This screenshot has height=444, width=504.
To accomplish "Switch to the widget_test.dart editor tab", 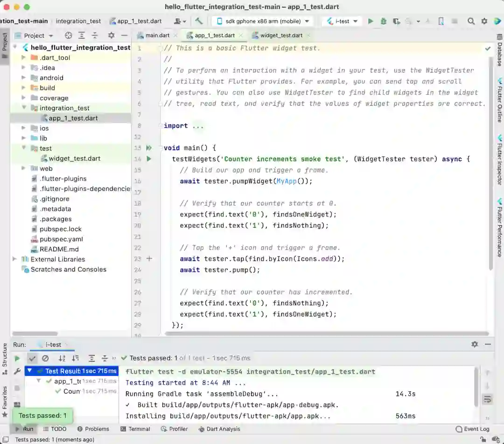I will click(281, 35).
